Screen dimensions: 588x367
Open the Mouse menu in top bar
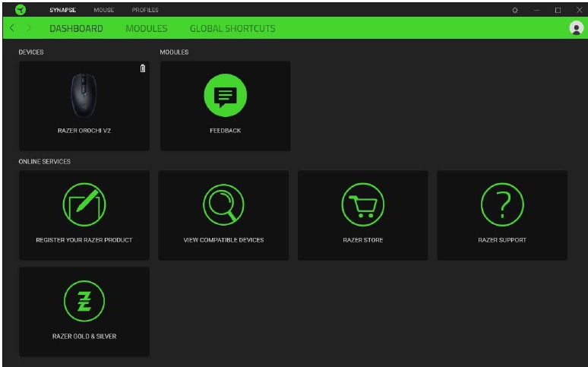103,10
